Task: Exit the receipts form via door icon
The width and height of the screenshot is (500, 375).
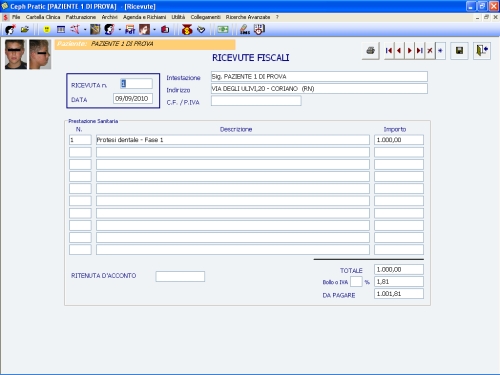Action: [x=482, y=51]
